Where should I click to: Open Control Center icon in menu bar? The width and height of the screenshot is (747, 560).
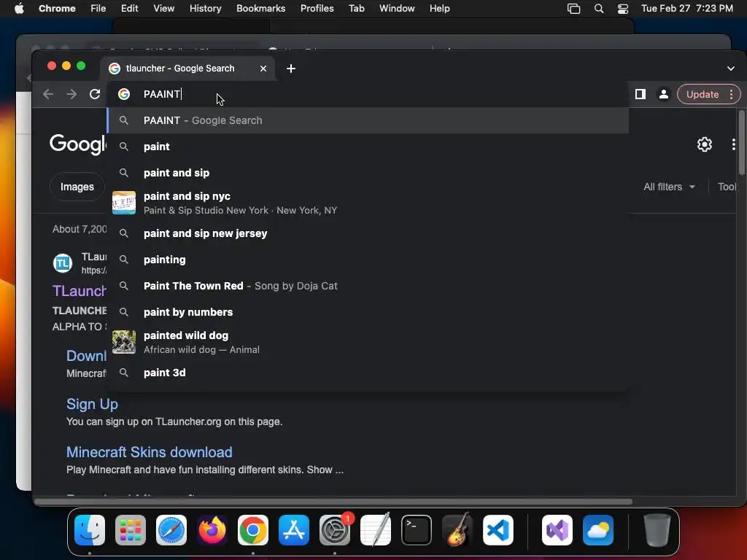[623, 9]
